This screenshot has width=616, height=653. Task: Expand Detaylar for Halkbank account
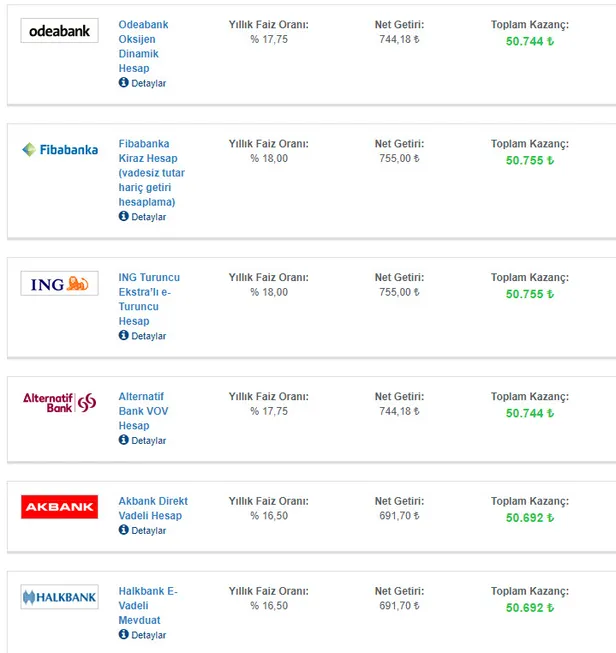pos(148,635)
